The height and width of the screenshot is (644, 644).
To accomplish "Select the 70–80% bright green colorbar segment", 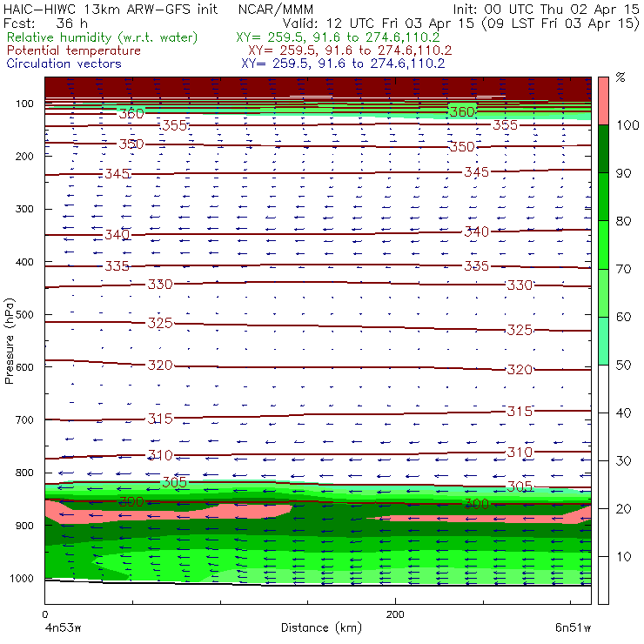I will (603, 245).
